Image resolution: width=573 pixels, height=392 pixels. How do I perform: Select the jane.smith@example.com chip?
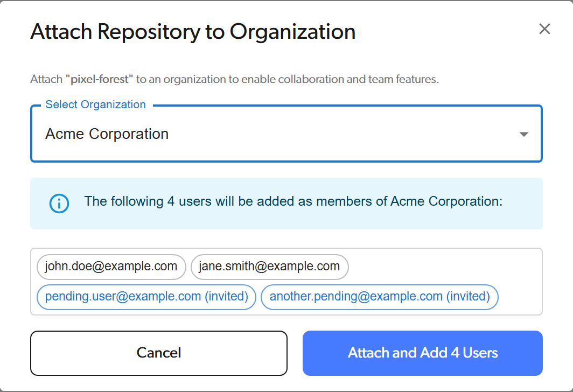(269, 267)
